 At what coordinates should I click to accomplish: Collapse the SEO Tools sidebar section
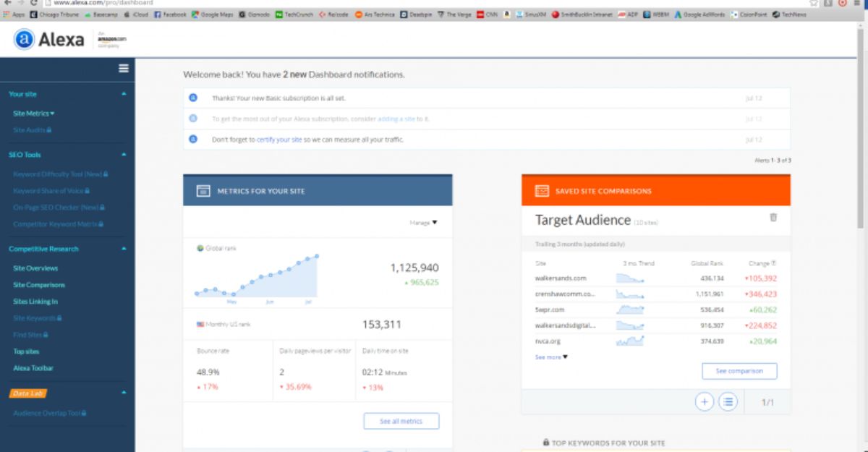click(124, 155)
